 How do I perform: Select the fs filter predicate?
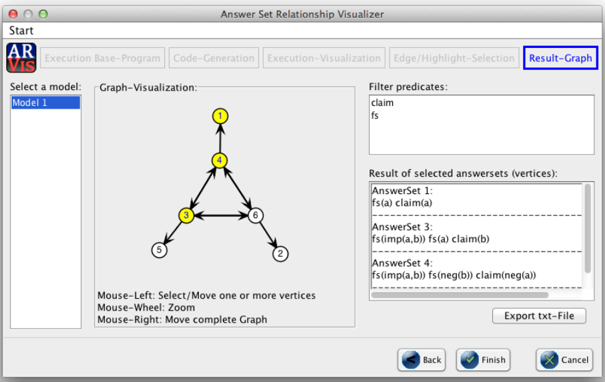tap(375, 115)
